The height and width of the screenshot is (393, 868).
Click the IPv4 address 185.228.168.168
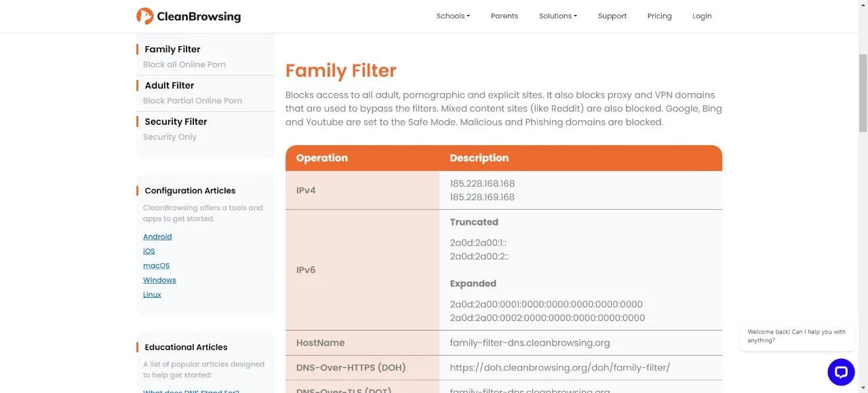pos(482,183)
